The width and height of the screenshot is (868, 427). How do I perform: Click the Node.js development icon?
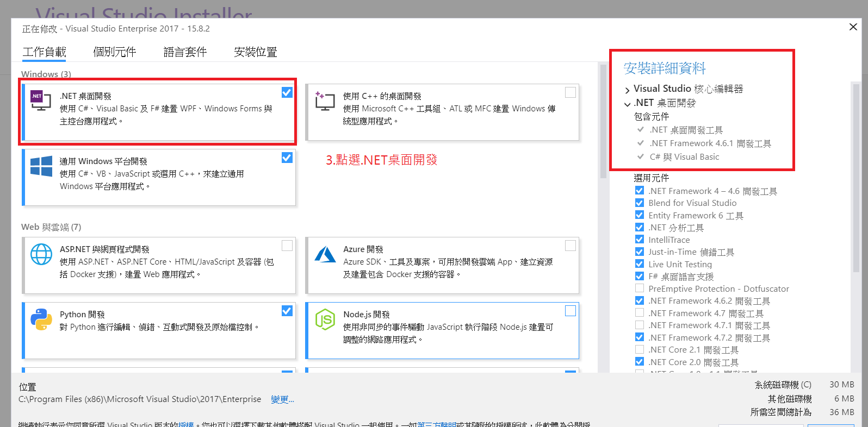[325, 319]
